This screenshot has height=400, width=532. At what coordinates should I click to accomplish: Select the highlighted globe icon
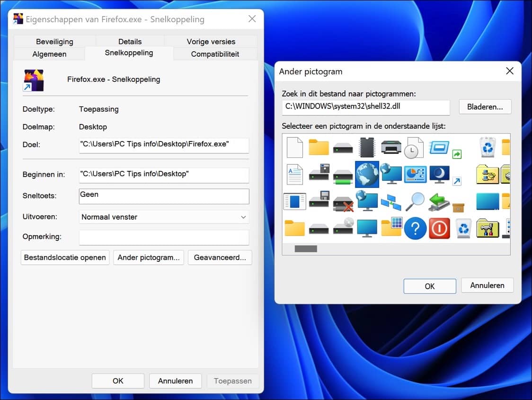[x=367, y=174]
